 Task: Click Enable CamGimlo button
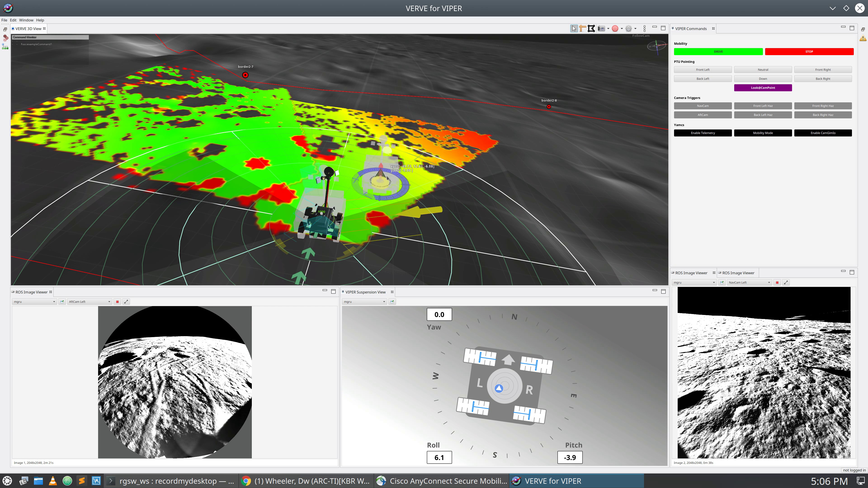[823, 133]
